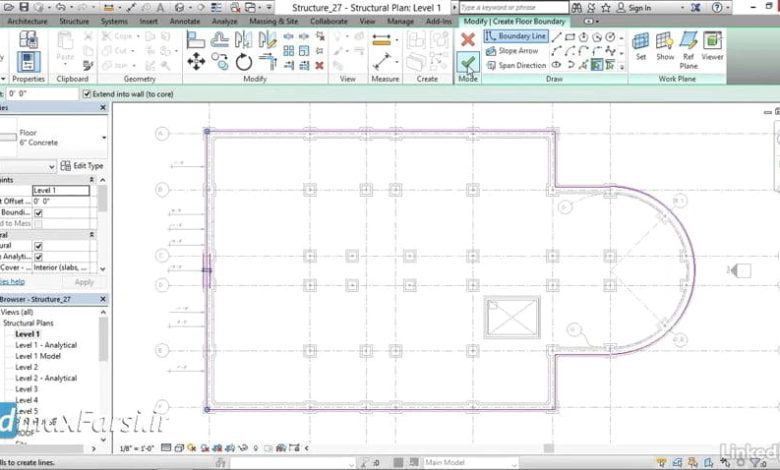Select the Pick Lines draw tool
Viewport: 780px width, 470px height.
click(x=584, y=65)
